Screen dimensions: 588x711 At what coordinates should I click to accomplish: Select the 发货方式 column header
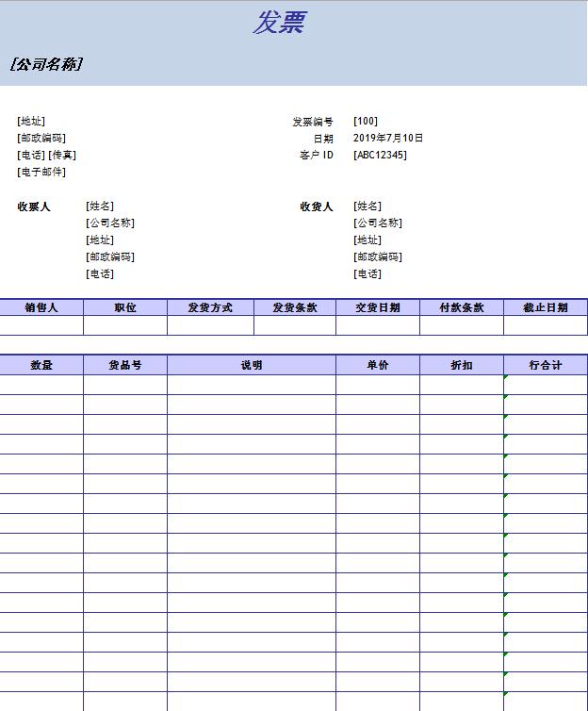(x=210, y=307)
